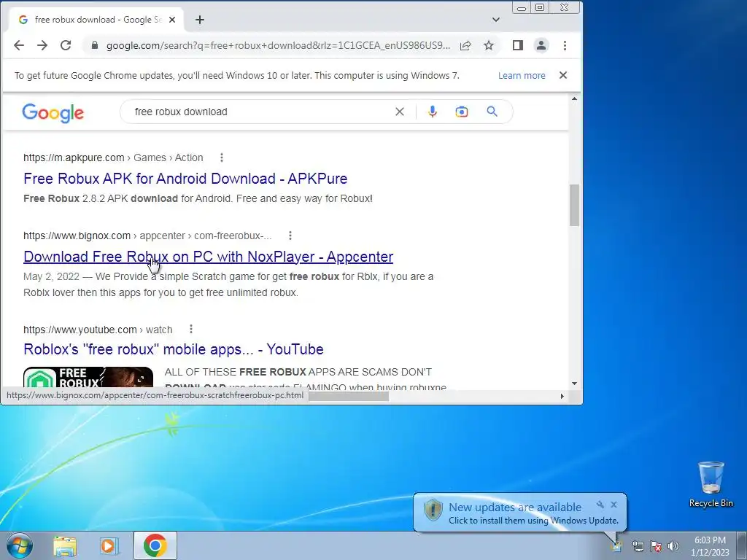
Task: Open the FREE ROBUX video thumbnail
Action: pos(88,378)
